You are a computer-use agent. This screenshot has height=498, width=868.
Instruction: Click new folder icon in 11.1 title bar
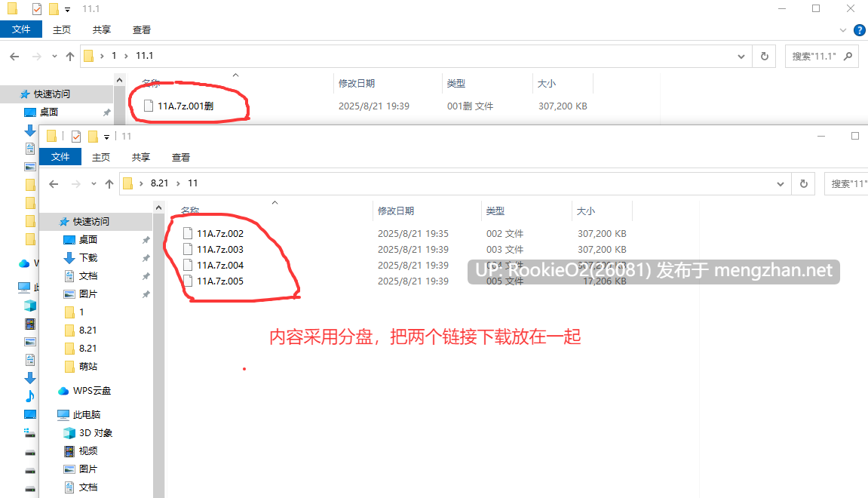pos(54,9)
